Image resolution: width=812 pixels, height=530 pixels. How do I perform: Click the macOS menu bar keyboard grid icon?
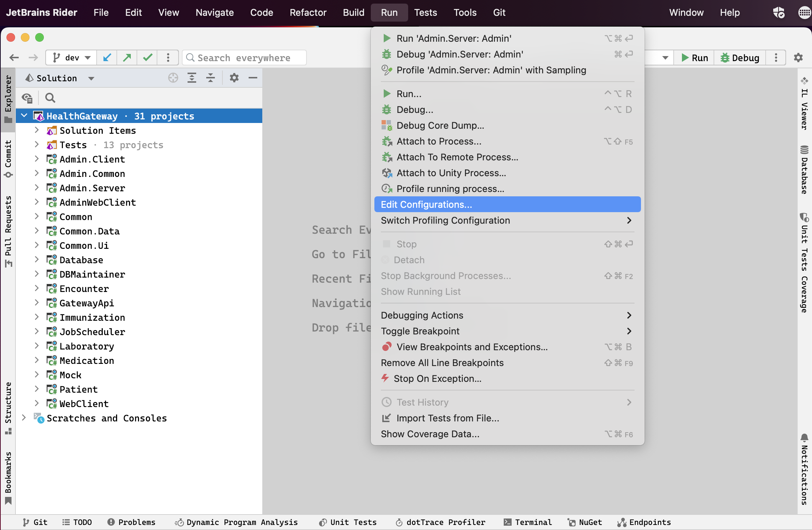pos(804,13)
